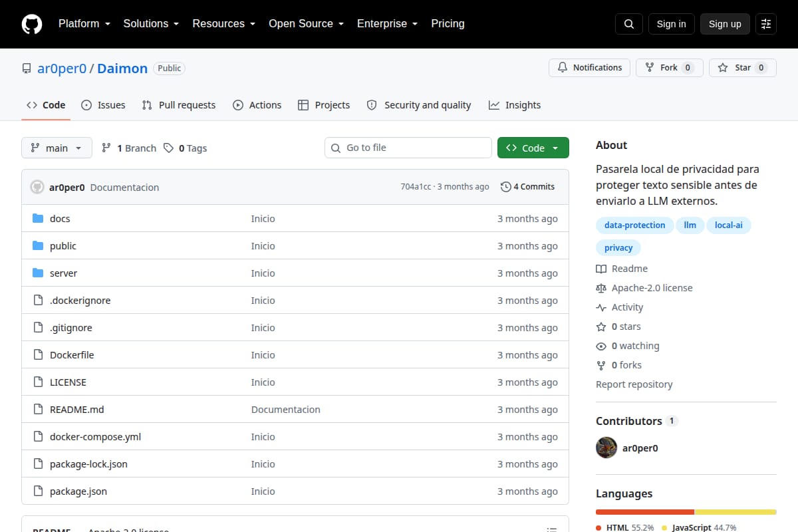Open the Pricing page
The image size is (798, 532).
[x=448, y=23]
